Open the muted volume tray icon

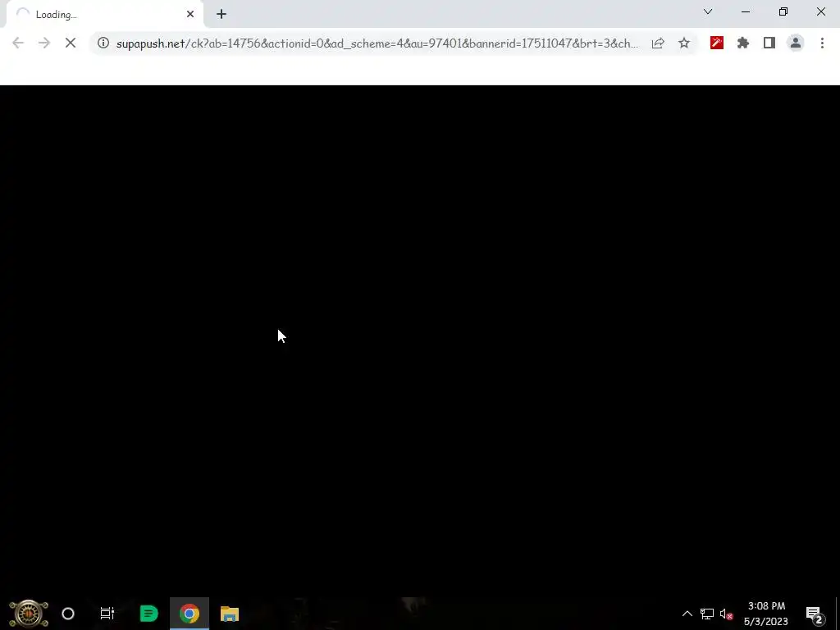tap(727, 614)
